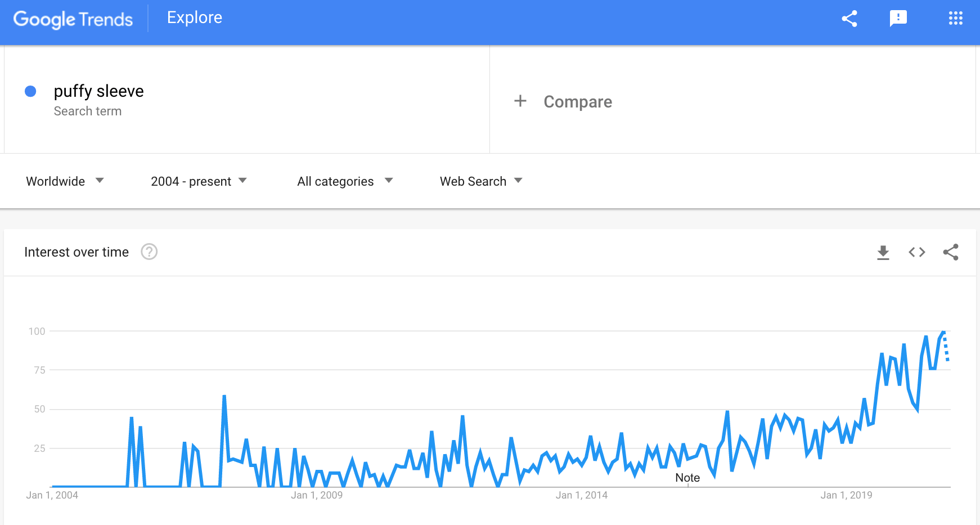Image resolution: width=980 pixels, height=525 pixels.
Task: Click the chart peak at 100
Action: click(x=943, y=331)
